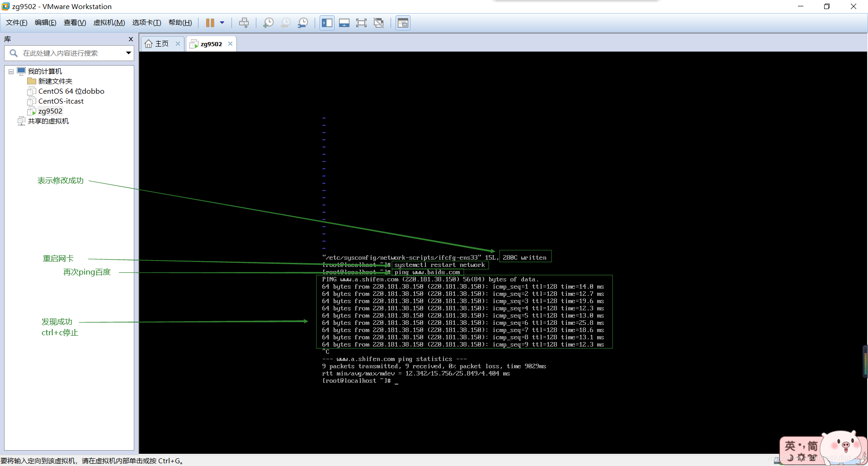This screenshot has width=868, height=466.
Task: Open the 选项卡(T) menu
Action: [146, 23]
